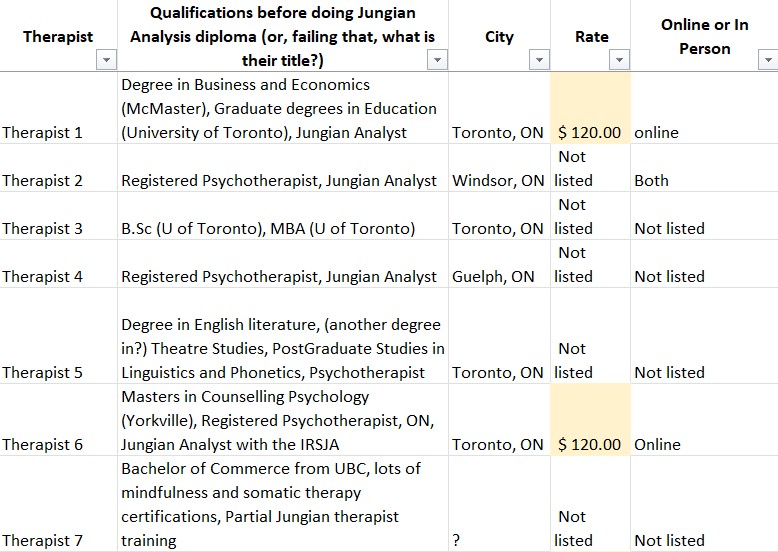Open the Qualifications column filter dropdown

coord(436,61)
